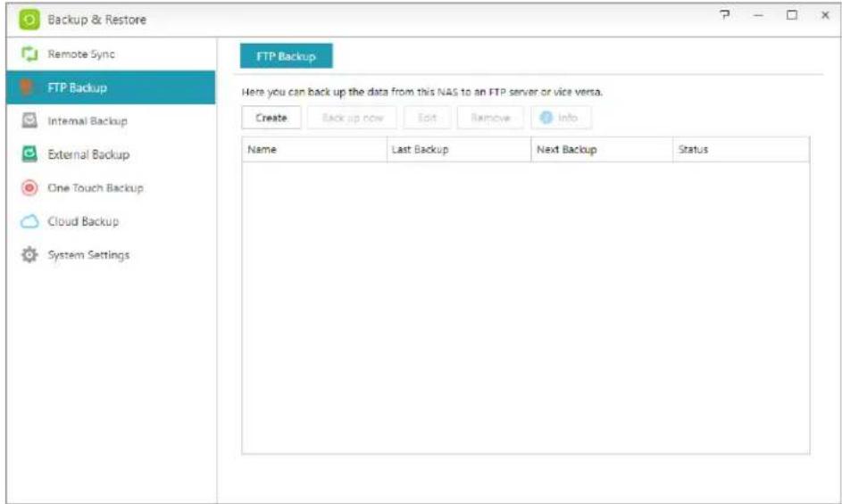Click the Backup & Restore window title
Screen dimensions: 842x504
point(96,20)
